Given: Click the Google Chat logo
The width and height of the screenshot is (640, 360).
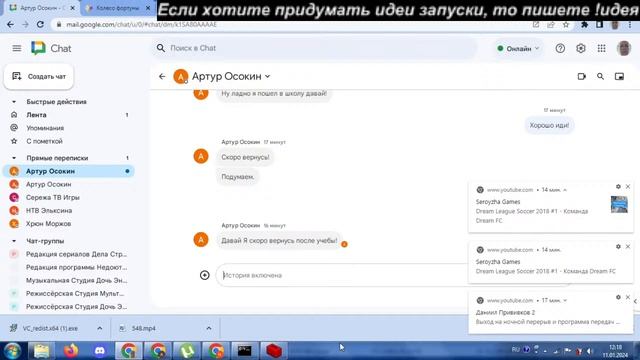Looking at the screenshot, I should click(38, 48).
